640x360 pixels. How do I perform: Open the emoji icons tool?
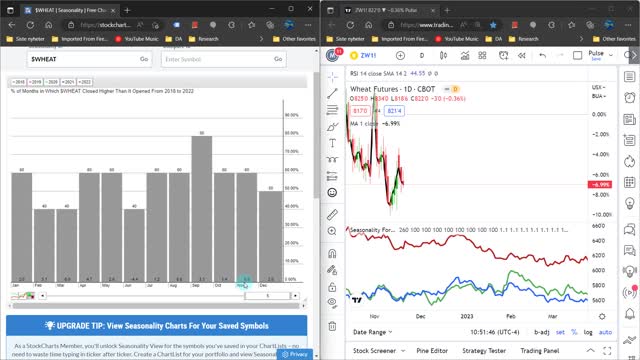(x=332, y=192)
